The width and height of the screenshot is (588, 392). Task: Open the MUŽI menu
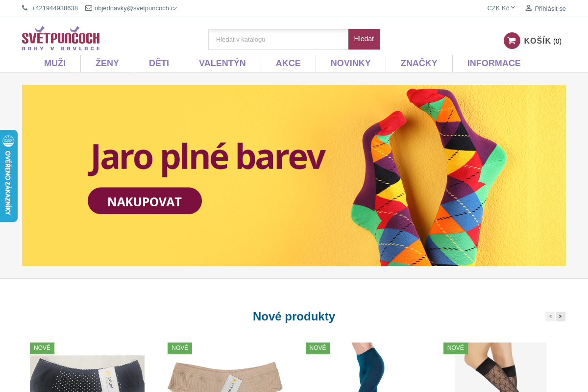click(x=55, y=63)
